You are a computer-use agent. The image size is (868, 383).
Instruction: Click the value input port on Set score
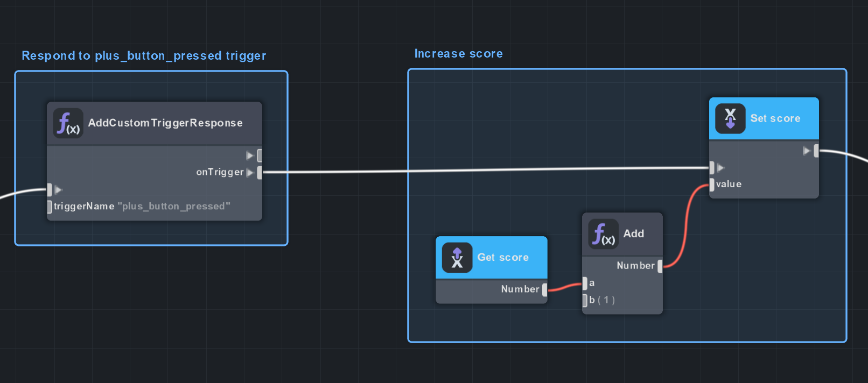(x=712, y=185)
